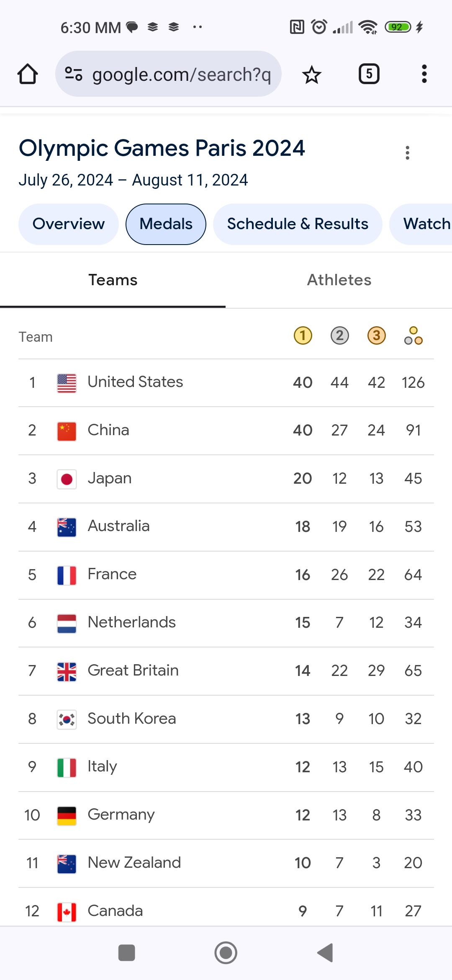Select the Teams tab

coord(113,280)
